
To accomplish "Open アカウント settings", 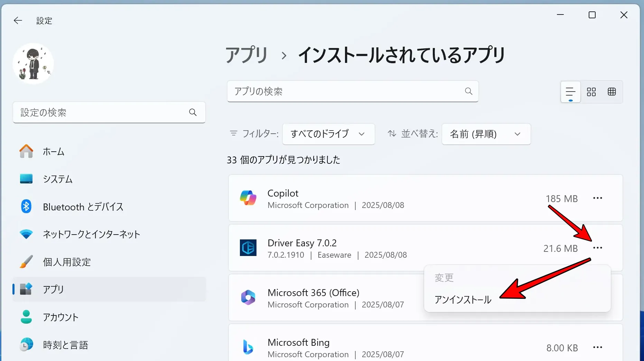I will tap(109, 317).
